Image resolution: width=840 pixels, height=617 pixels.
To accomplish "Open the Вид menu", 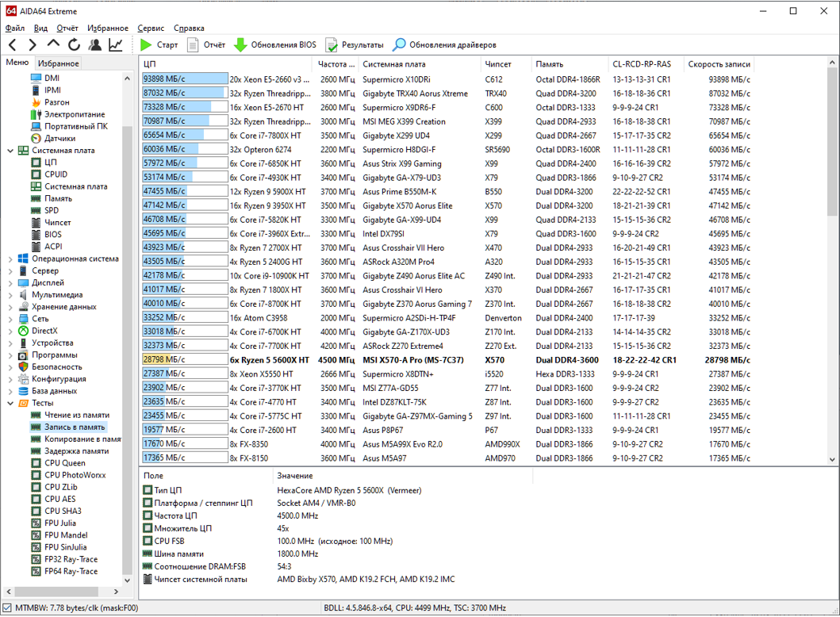I will click(x=40, y=29).
